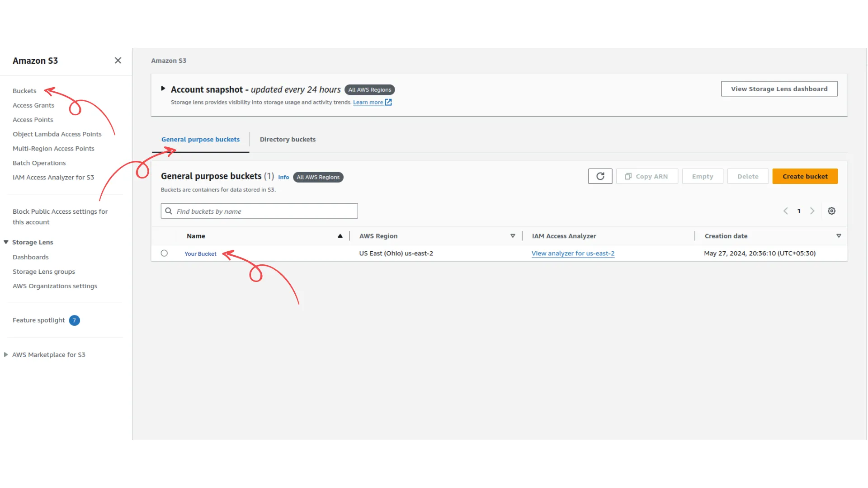The height and width of the screenshot is (488, 868).
Task: Click the refresh buckets icon button
Action: tap(600, 176)
